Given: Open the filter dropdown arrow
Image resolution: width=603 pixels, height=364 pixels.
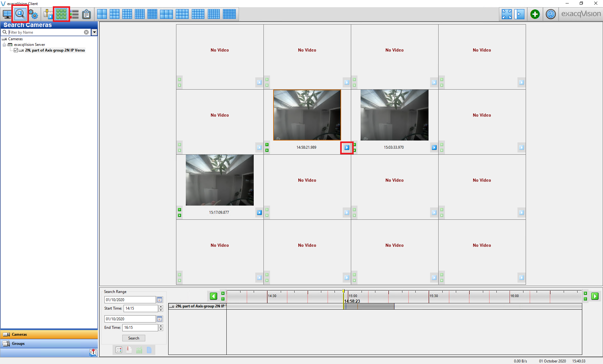Looking at the screenshot, I should [94, 32].
